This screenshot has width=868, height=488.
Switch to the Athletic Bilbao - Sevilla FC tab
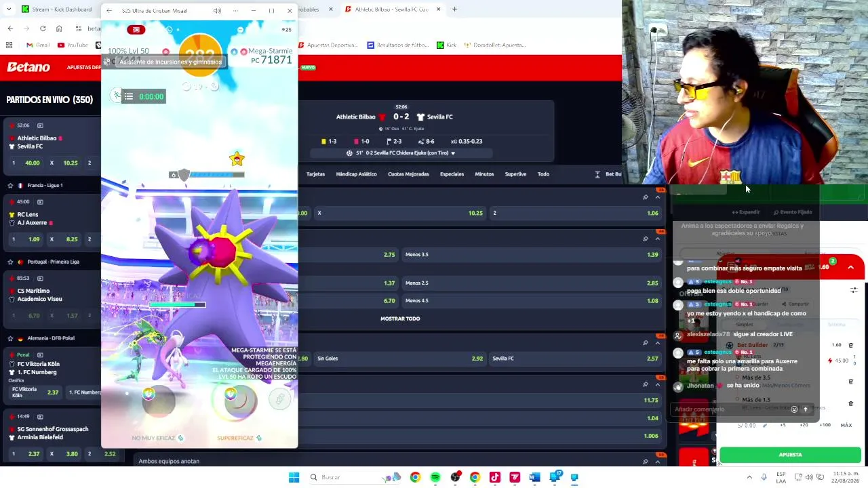[x=392, y=9]
